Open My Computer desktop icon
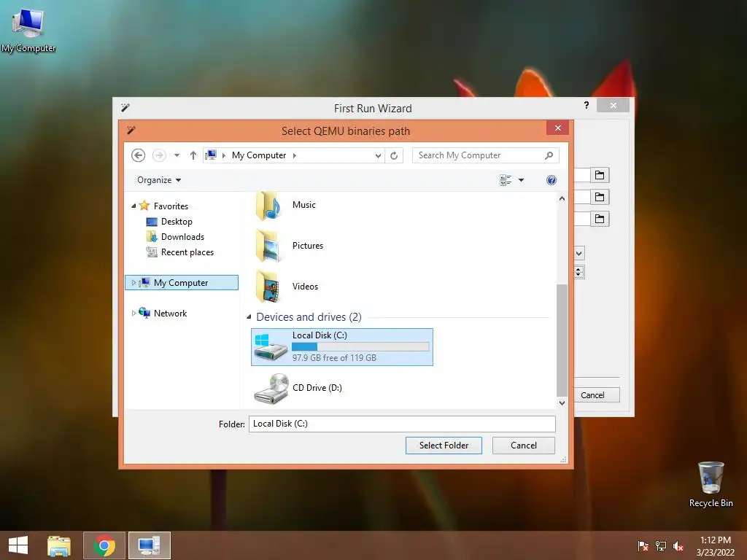The width and height of the screenshot is (747, 560). point(28,29)
